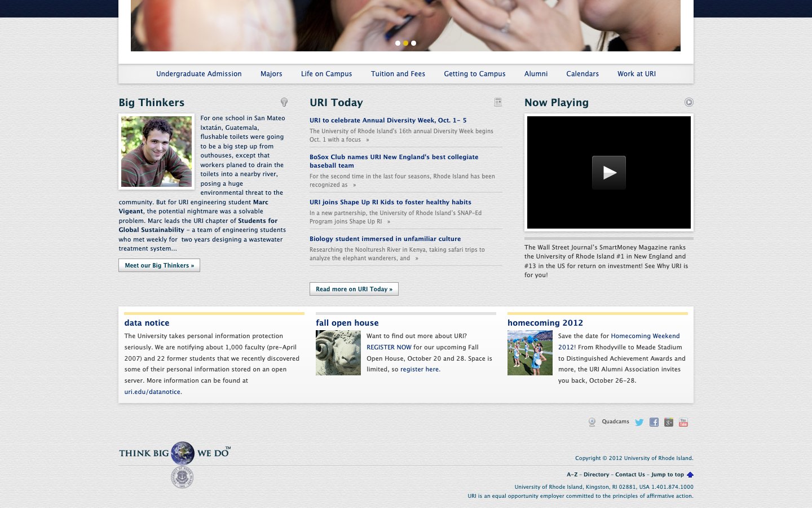This screenshot has width=812, height=508.
Task: Open the A–Z footer link
Action: pos(572,475)
